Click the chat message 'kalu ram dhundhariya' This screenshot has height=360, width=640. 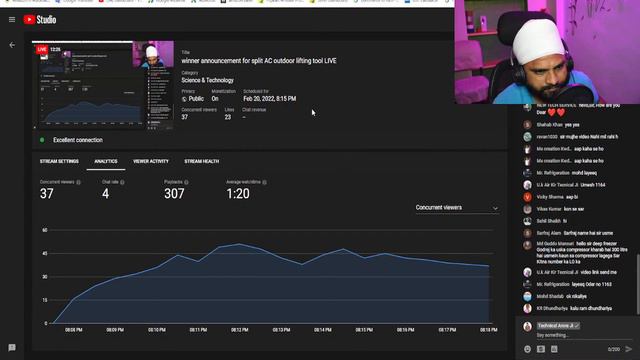591,309
